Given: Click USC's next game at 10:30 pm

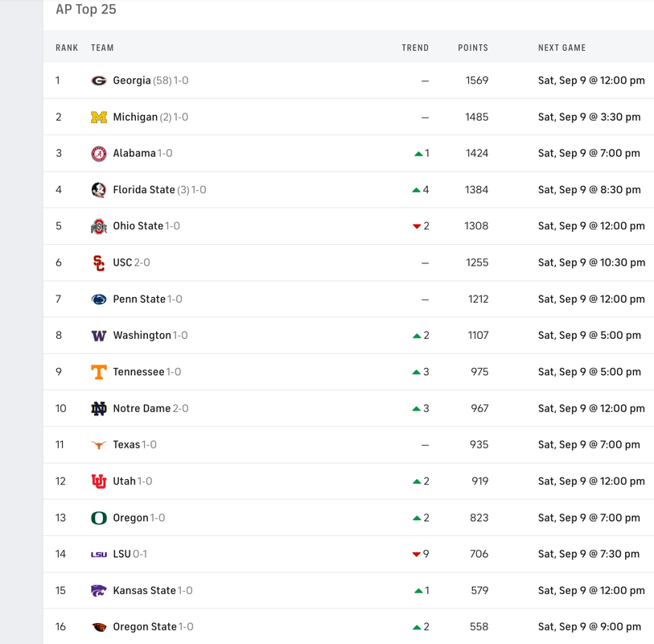Looking at the screenshot, I should click(591, 263).
